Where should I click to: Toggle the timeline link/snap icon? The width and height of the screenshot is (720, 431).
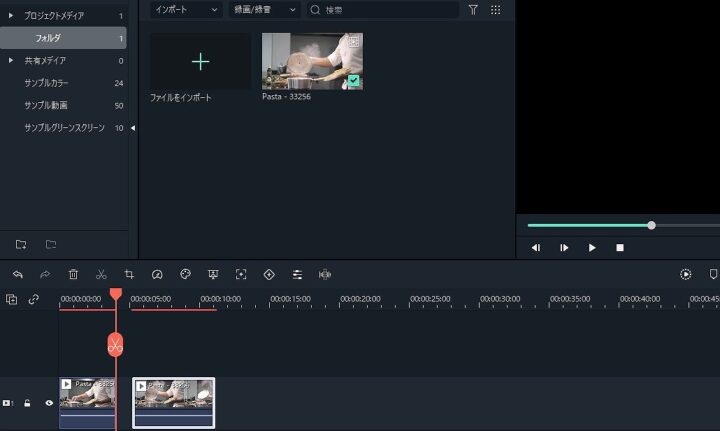coord(33,299)
